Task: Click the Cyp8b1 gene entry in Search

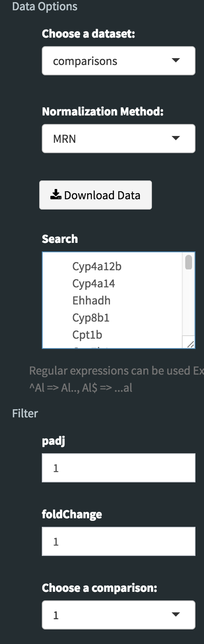Action: [x=91, y=318]
